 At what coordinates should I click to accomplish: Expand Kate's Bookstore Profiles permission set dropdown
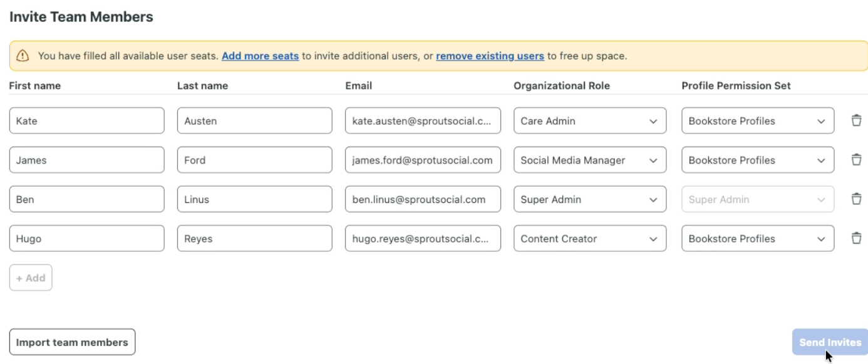pos(758,121)
